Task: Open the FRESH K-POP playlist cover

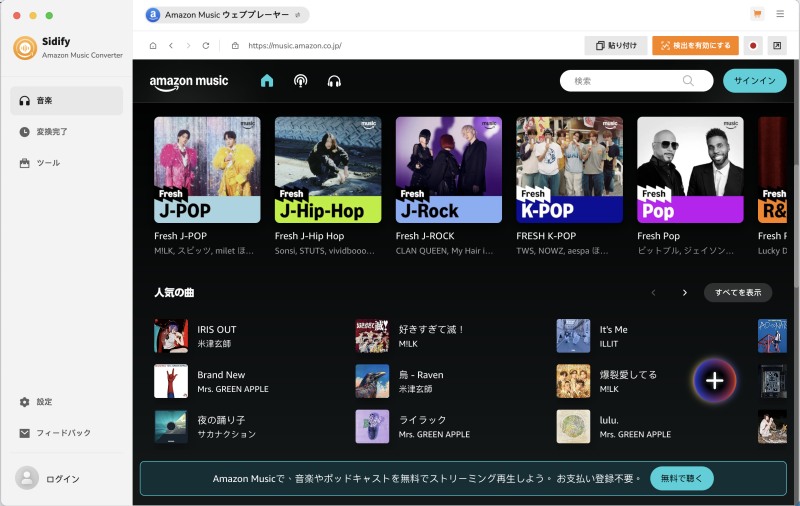Action: coord(569,170)
